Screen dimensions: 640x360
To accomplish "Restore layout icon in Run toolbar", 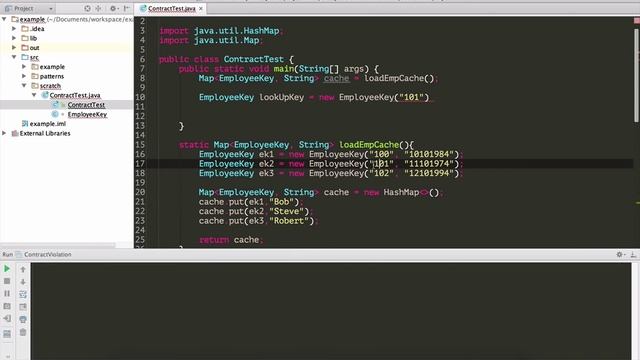I will [x=7, y=334].
